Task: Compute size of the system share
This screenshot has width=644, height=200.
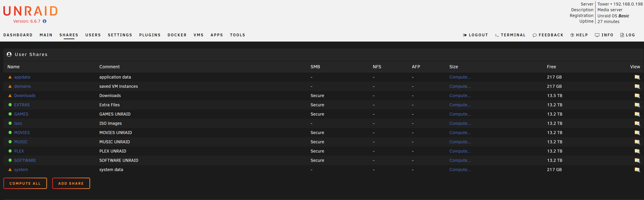Action: (x=460, y=170)
